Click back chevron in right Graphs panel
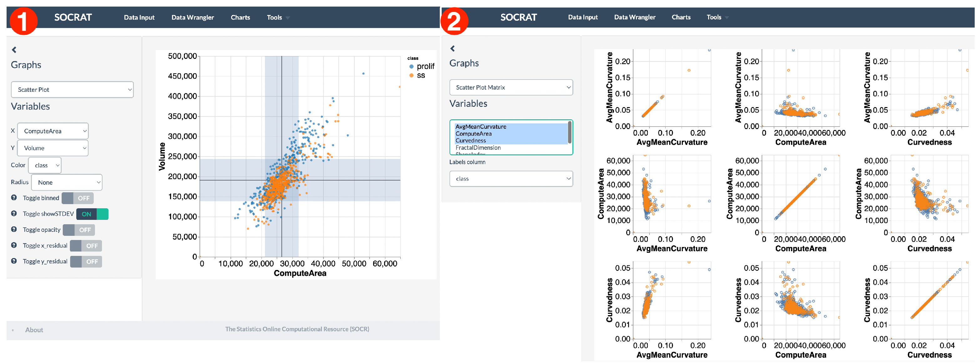 coord(452,48)
